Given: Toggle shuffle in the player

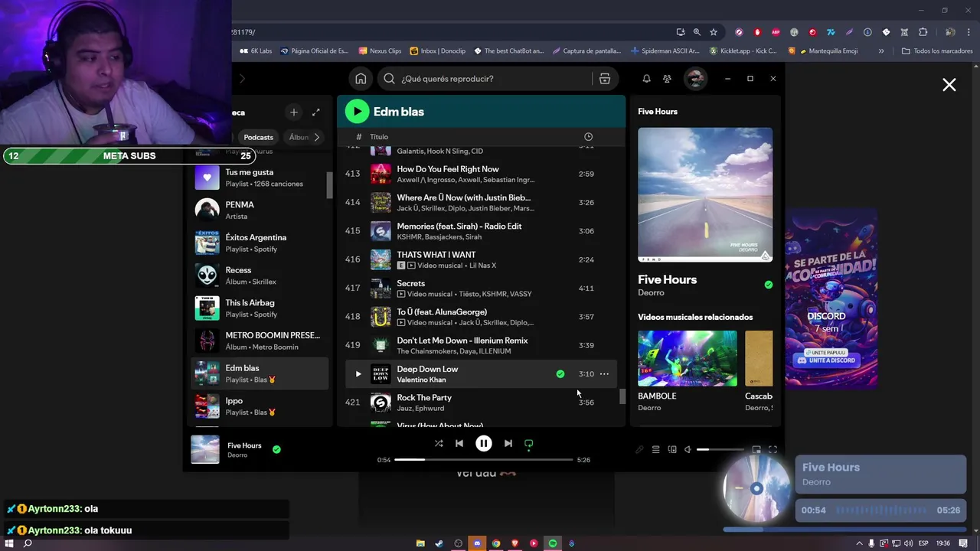Looking at the screenshot, I should point(439,444).
